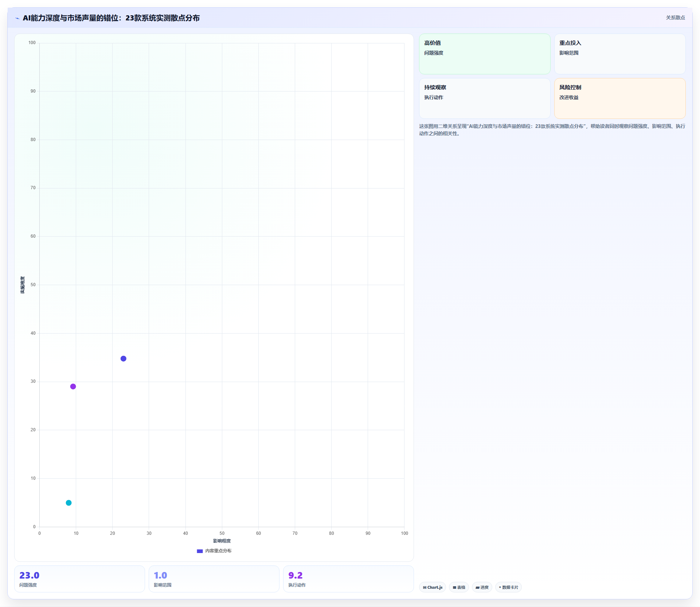
Task: Click the 23.0 问题强度 stat card
Action: pos(79,579)
